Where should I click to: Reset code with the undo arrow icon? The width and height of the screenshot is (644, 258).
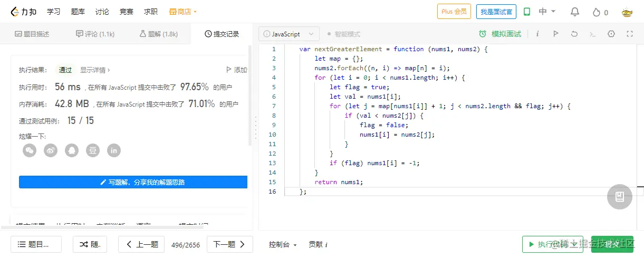tap(574, 34)
